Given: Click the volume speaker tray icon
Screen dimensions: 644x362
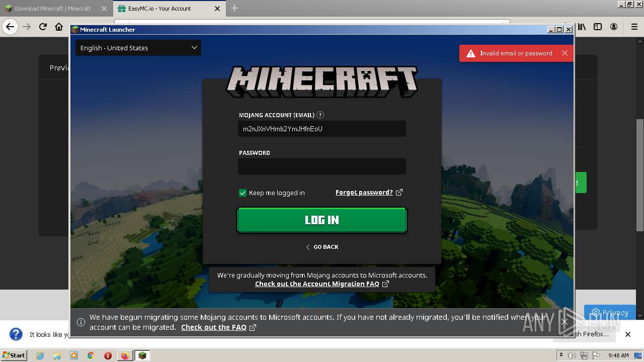Looking at the screenshot, I should pos(572,355).
